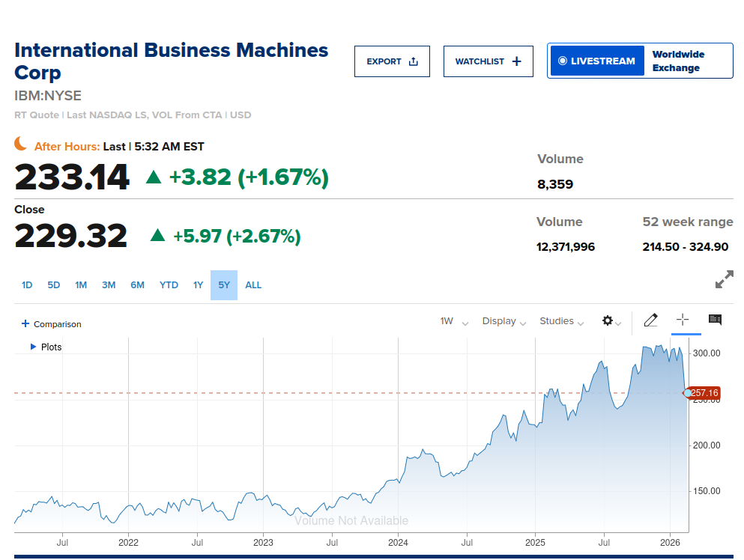Select the 5Y time range
The height and width of the screenshot is (560, 744).
tap(224, 285)
